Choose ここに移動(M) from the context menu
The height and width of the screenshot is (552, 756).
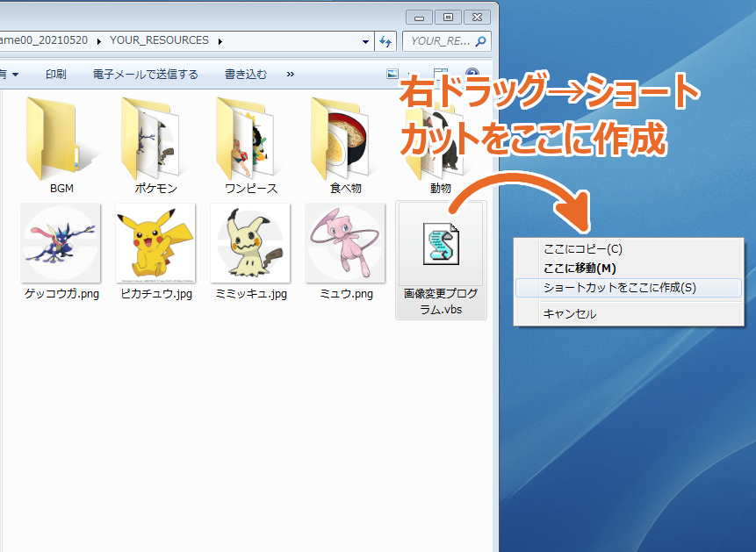629,269
